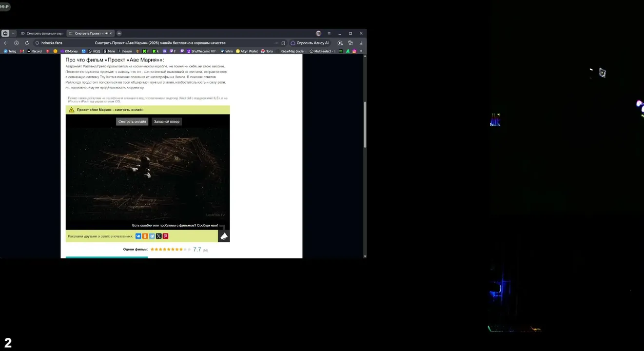644x351 pixels.
Task: Open the RadarMap bookmark
Action: pyautogui.click(x=290, y=51)
